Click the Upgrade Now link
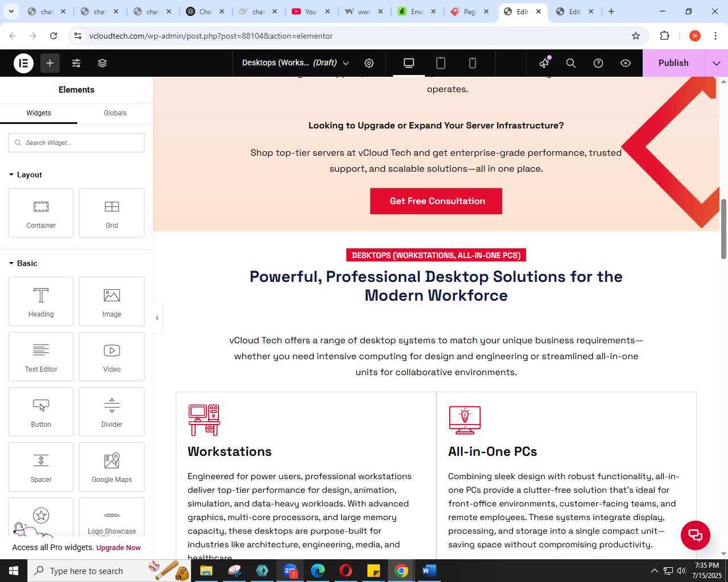 pyautogui.click(x=118, y=548)
